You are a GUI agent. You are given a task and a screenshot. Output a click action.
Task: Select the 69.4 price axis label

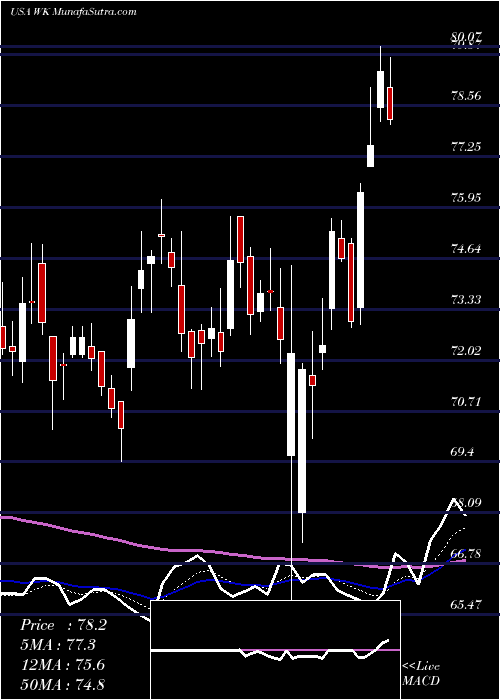[x=462, y=452]
